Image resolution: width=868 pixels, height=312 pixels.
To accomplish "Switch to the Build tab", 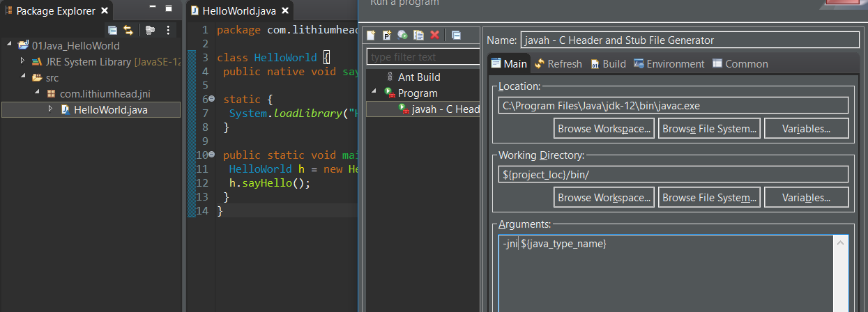I will 608,63.
